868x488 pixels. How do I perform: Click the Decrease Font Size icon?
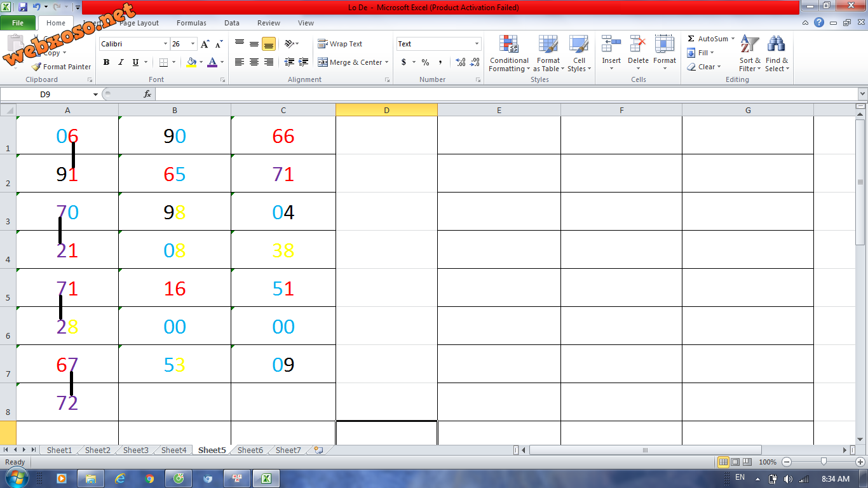(219, 44)
